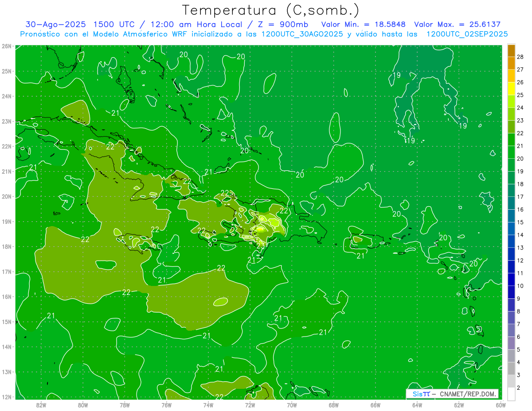Click the 'Valor Max. = 25.6137' readout
Viewport: 532px width, 411px height.
point(457,24)
